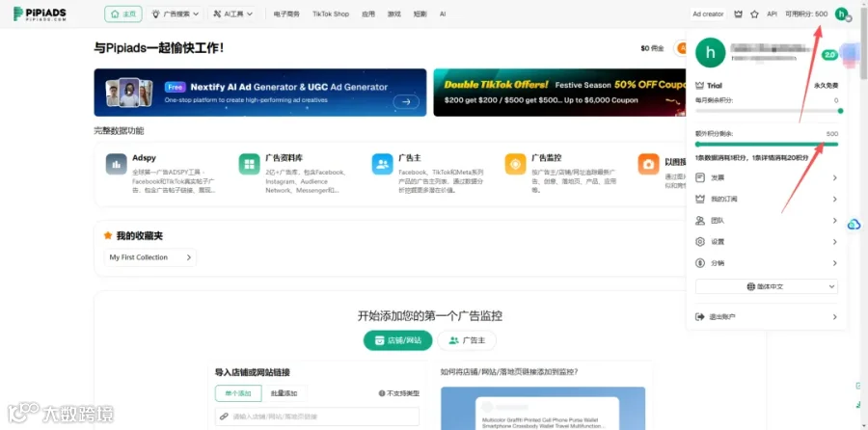This screenshot has height=430, width=868.
Task: Click the 退出账户 logout icon
Action: (700, 317)
